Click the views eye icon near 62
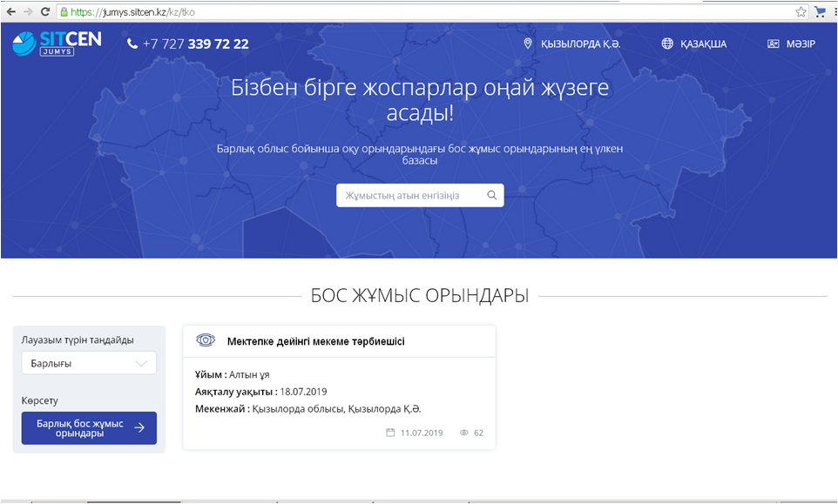 pos(464,433)
